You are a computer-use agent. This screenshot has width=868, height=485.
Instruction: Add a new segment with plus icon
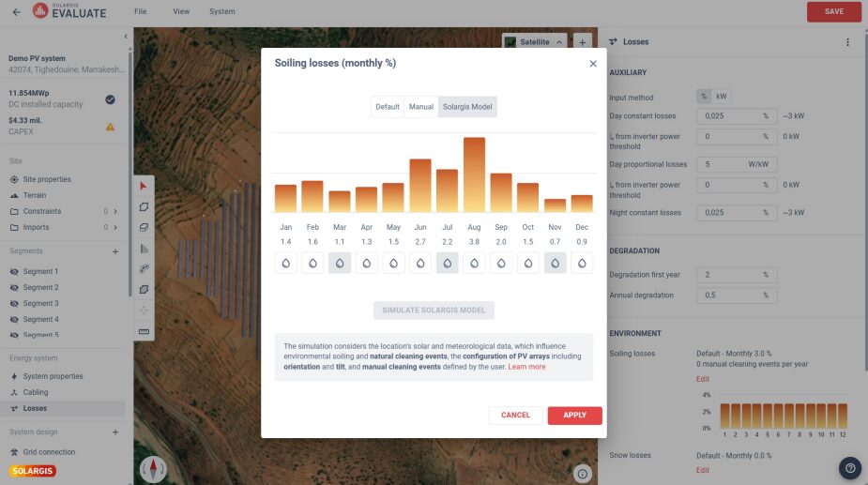pyautogui.click(x=115, y=251)
